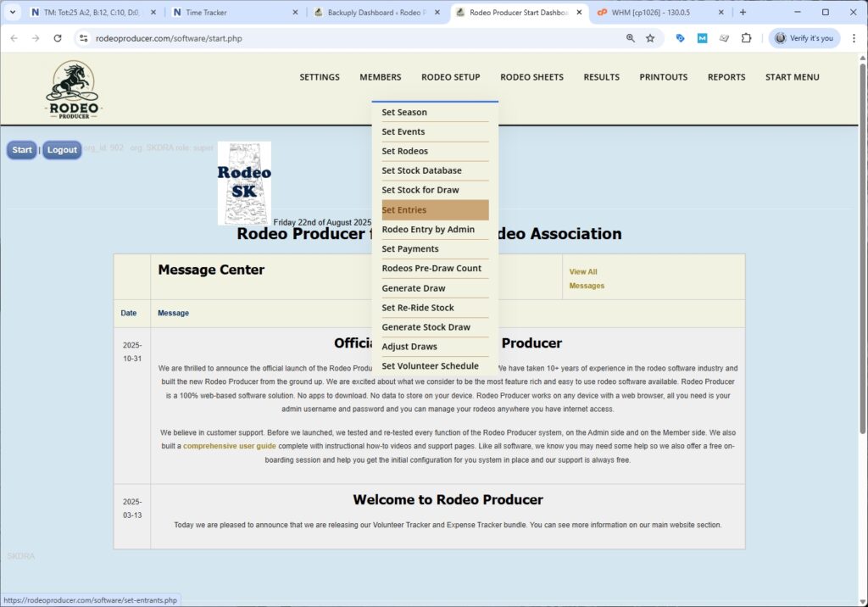Click the blue tag-shaped extension icon
Screen dimensions: 868x607
[x=681, y=38]
